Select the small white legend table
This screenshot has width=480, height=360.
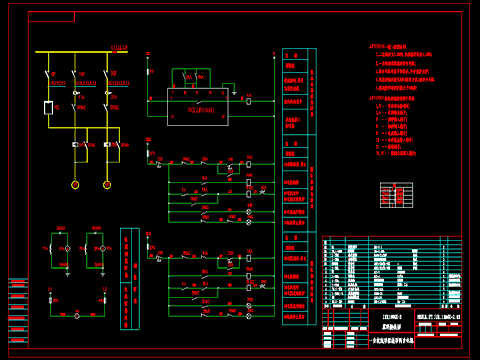click(397, 195)
